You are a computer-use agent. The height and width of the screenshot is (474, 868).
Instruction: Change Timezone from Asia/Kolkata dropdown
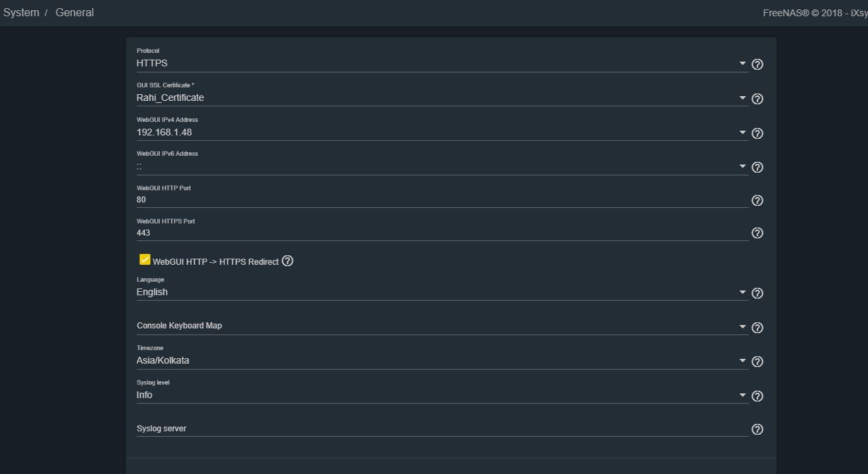click(x=442, y=360)
